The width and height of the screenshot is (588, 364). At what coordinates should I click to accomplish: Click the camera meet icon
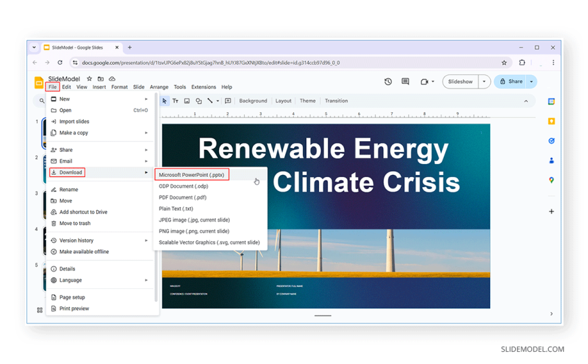coord(424,82)
